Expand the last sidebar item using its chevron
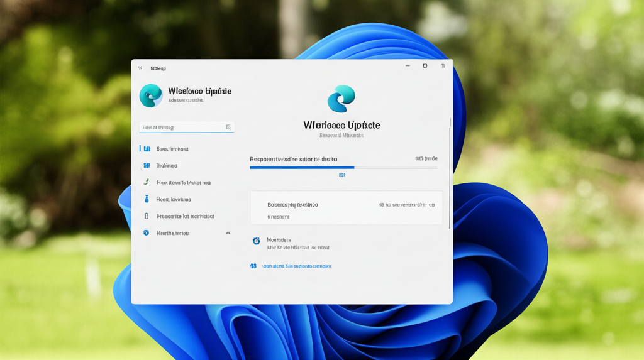644x360 pixels. (x=228, y=233)
